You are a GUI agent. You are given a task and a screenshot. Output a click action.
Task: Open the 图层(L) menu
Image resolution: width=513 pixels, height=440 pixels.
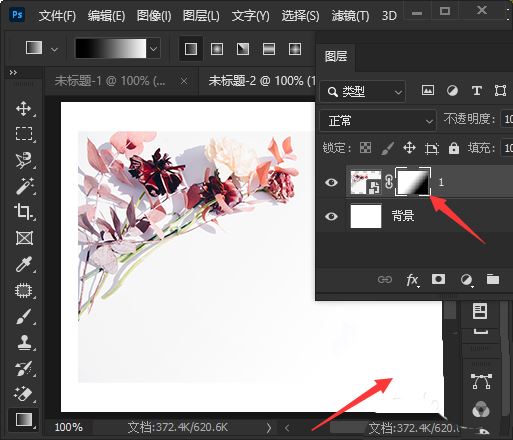click(201, 16)
